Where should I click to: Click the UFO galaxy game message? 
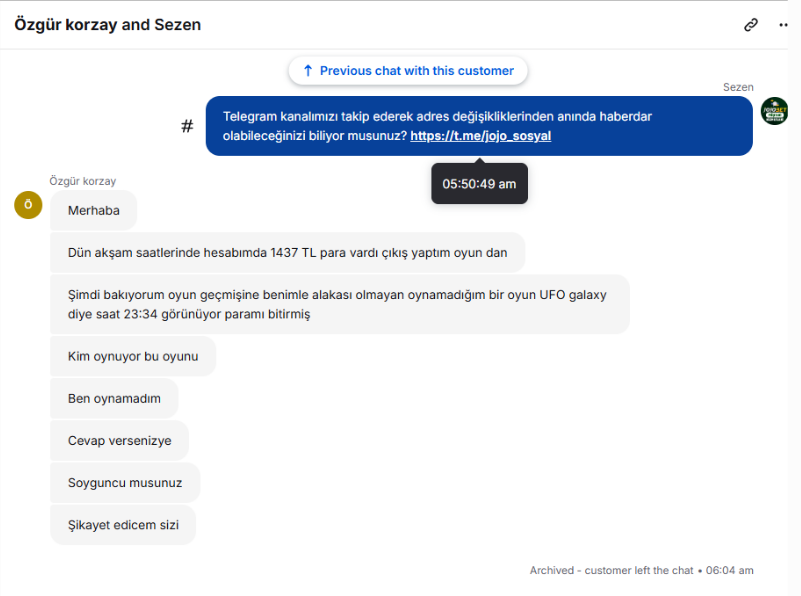click(340, 304)
